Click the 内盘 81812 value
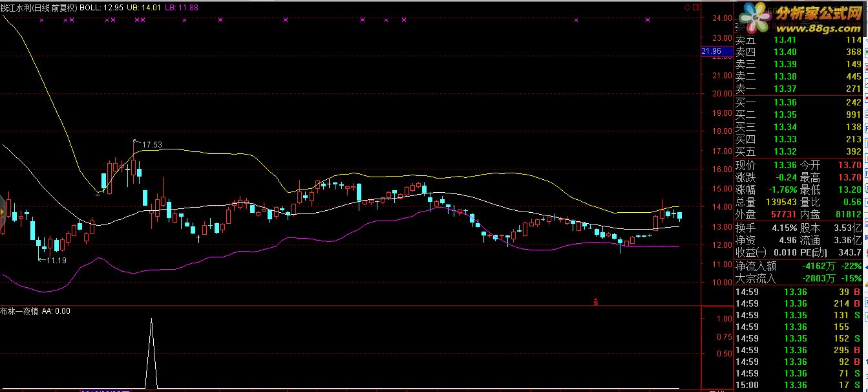 tap(831, 215)
